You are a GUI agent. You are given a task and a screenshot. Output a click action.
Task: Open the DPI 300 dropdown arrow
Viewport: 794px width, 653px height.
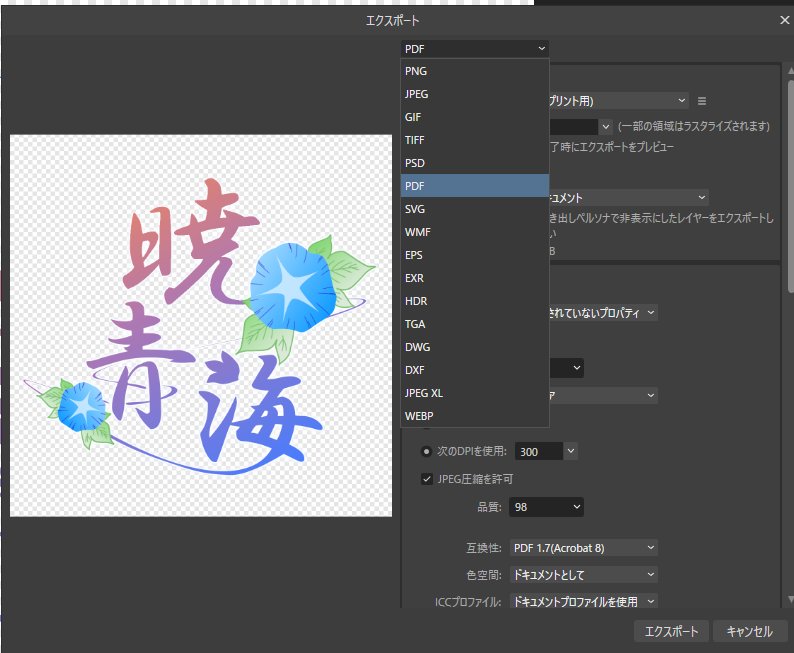coord(570,451)
